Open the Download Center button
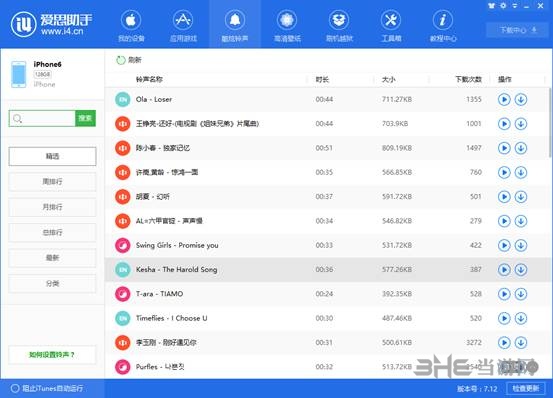Image resolution: width=553 pixels, height=398 pixels. coord(518,30)
